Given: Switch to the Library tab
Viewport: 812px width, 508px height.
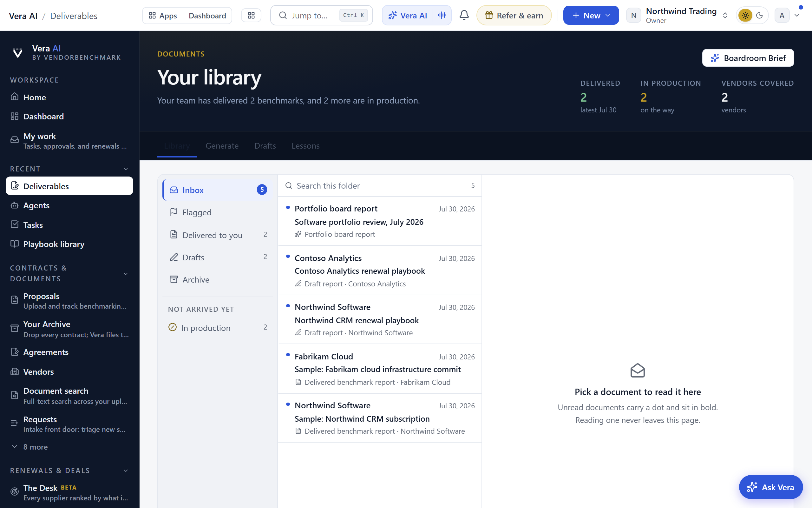Looking at the screenshot, I should tap(177, 146).
